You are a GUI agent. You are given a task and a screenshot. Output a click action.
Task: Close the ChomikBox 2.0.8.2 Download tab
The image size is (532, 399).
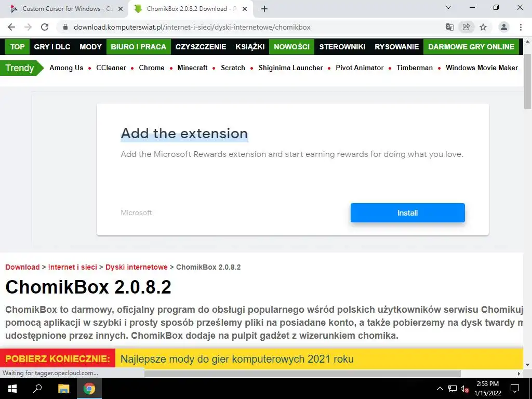[x=245, y=9]
